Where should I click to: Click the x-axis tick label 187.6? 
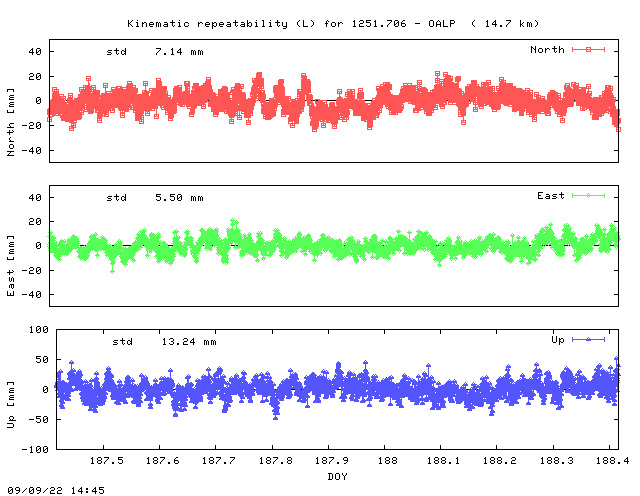pyautogui.click(x=162, y=460)
